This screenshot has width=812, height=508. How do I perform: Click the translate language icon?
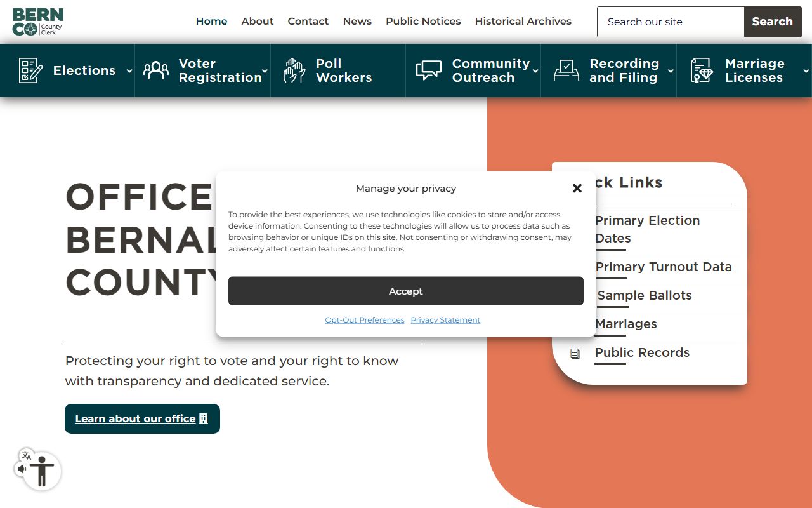(27, 455)
